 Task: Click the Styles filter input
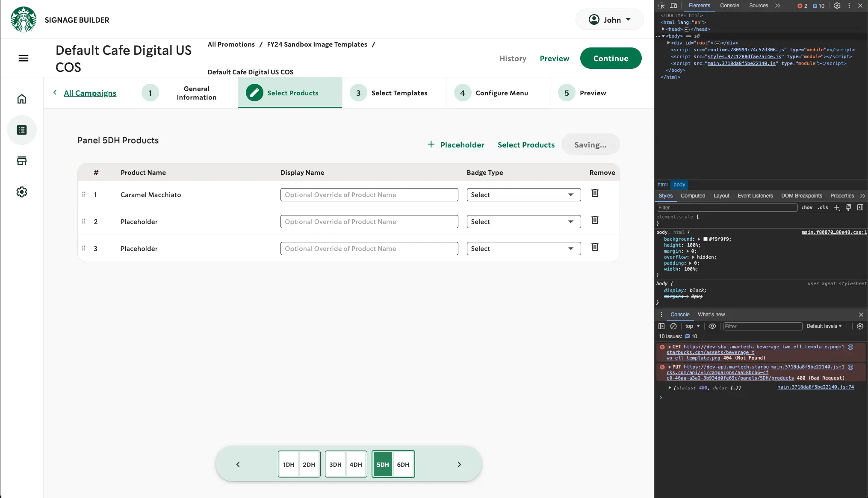727,208
